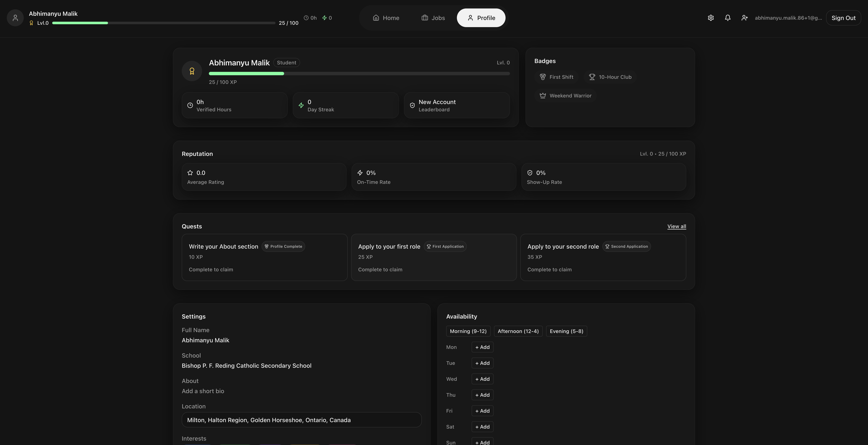This screenshot has width=868, height=445.
Task: Open View all quests link
Action: [x=676, y=226]
